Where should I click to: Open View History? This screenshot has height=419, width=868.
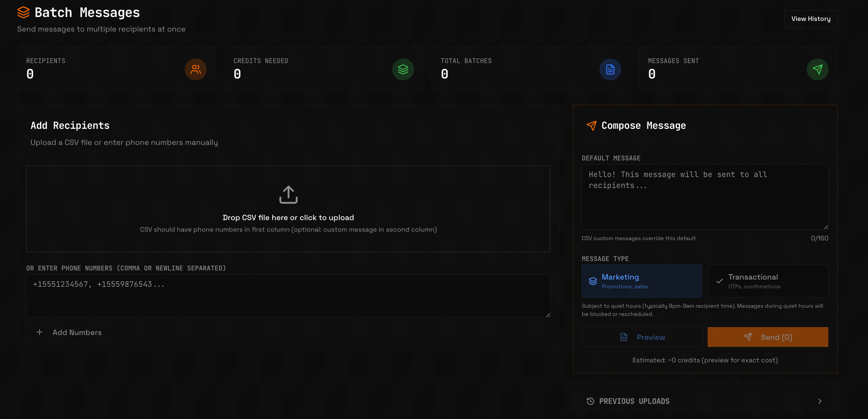point(810,19)
